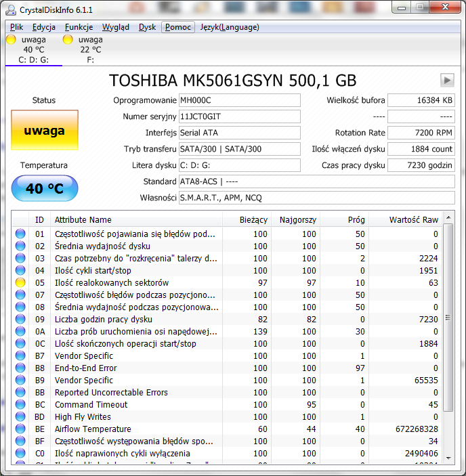The image size is (466, 476).
Task: Click the status circle for attribute 0C
Action: click(20, 343)
